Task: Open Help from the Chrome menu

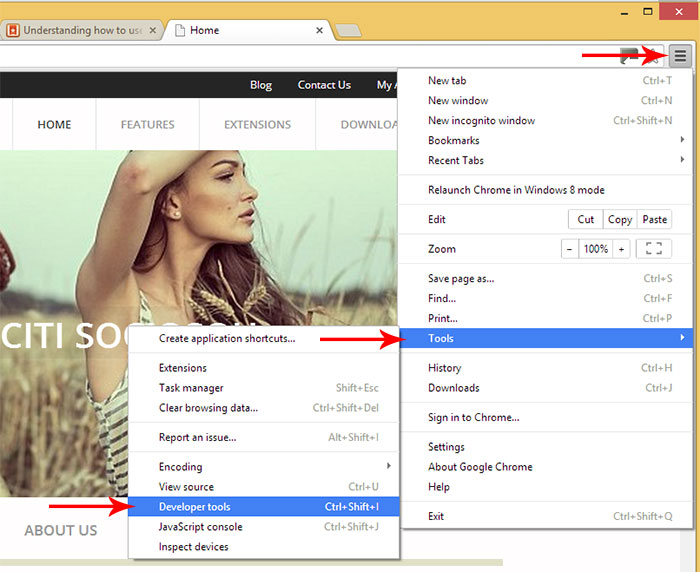Action: click(x=546, y=486)
